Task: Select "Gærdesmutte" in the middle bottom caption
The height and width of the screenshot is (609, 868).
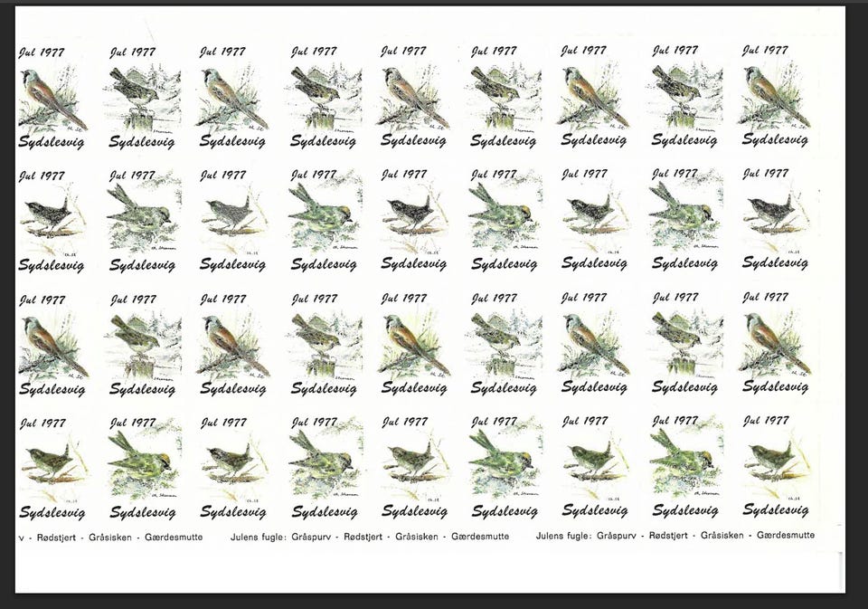Action: coord(480,537)
